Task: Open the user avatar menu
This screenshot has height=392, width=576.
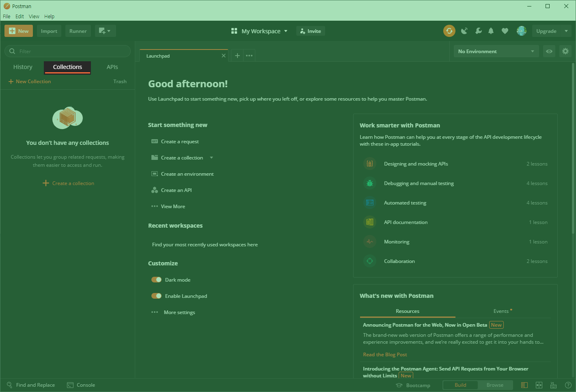Action: tap(522, 31)
